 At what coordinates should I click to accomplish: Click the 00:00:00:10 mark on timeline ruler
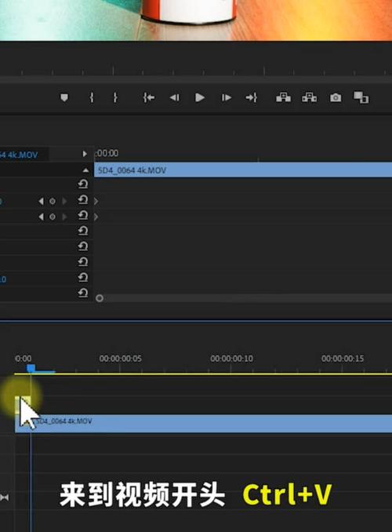(231, 359)
